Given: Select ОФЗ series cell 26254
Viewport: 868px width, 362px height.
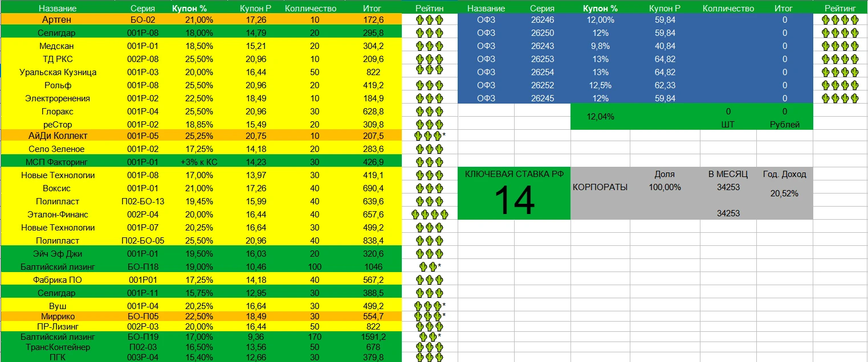Looking at the screenshot, I should (541, 72).
